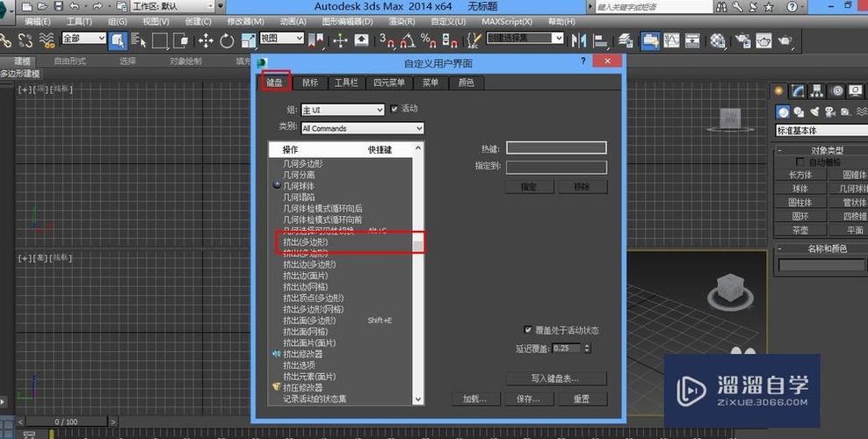Click the 写入键盘表... button
The image size is (868, 439).
(555, 378)
